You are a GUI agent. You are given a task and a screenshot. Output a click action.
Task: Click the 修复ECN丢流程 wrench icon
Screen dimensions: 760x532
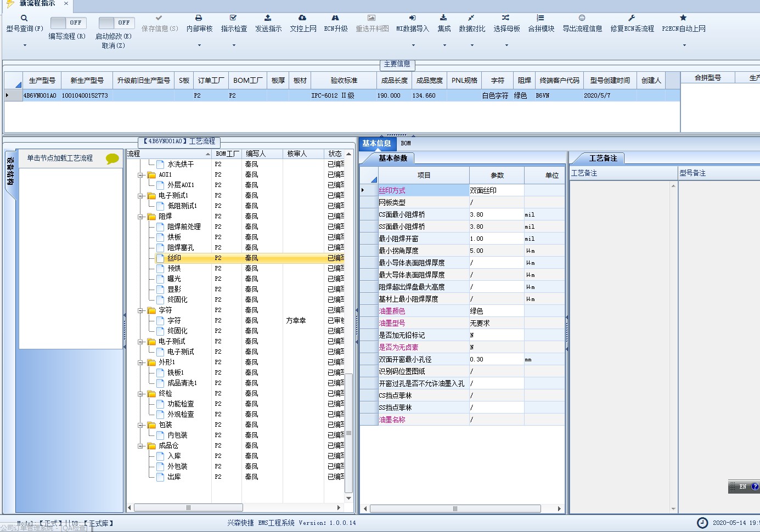coord(632,18)
